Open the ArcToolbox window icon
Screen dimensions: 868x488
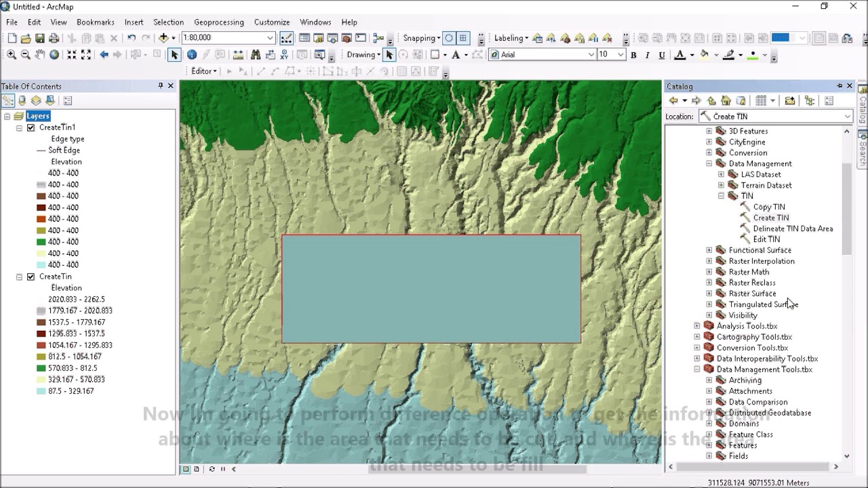coord(347,39)
